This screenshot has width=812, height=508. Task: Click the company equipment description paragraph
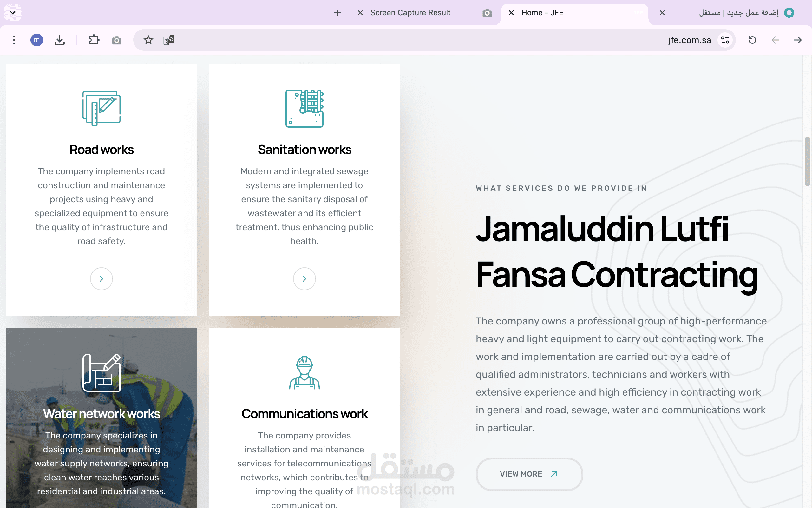pyautogui.click(x=621, y=374)
